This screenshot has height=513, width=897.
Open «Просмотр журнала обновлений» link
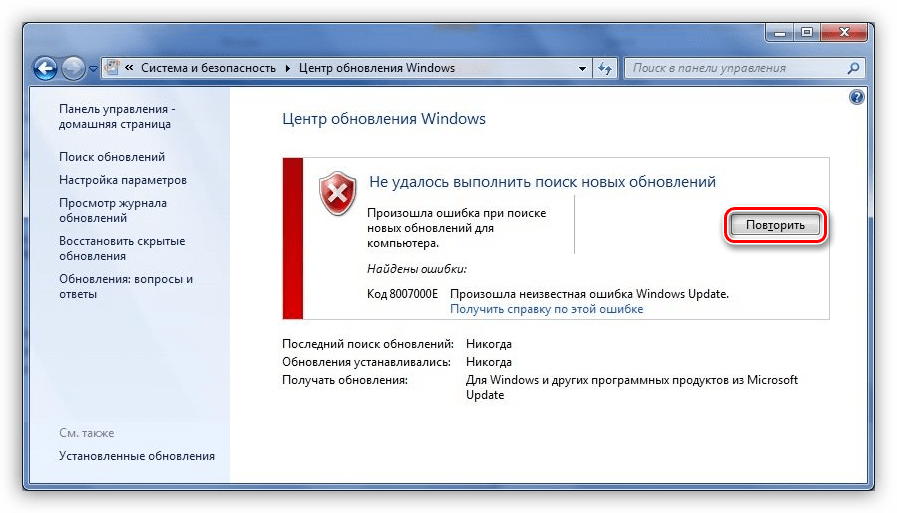pos(112,210)
